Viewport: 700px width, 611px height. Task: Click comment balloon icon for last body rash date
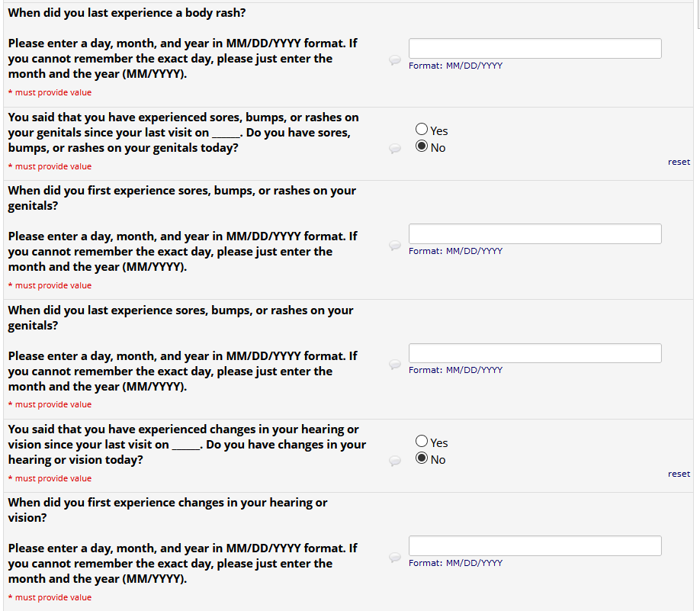pos(394,60)
